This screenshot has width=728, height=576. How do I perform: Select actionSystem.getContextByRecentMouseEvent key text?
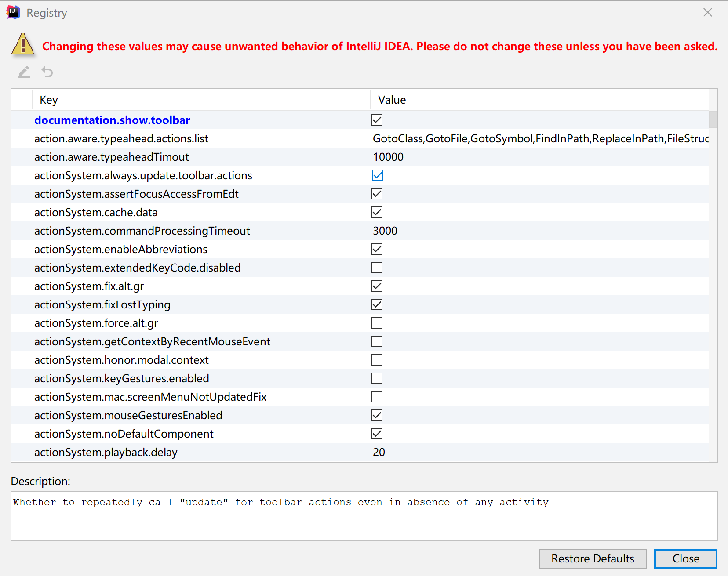pos(152,341)
